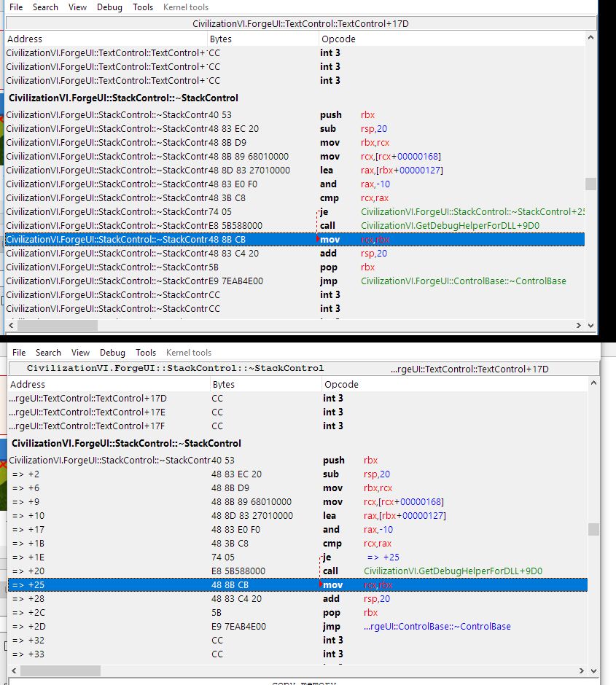Select '48 8B D9' mov row in upper window
This screenshot has width=616, height=685.
(295, 142)
